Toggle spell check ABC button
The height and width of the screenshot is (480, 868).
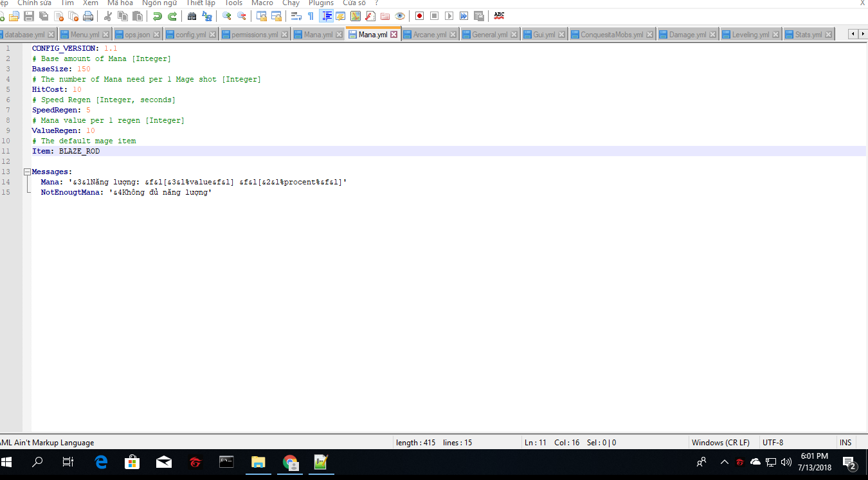click(499, 16)
